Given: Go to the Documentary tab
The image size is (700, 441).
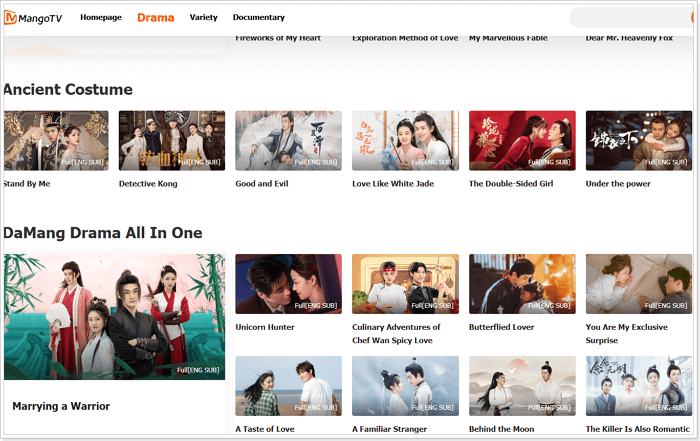Looking at the screenshot, I should tap(258, 17).
